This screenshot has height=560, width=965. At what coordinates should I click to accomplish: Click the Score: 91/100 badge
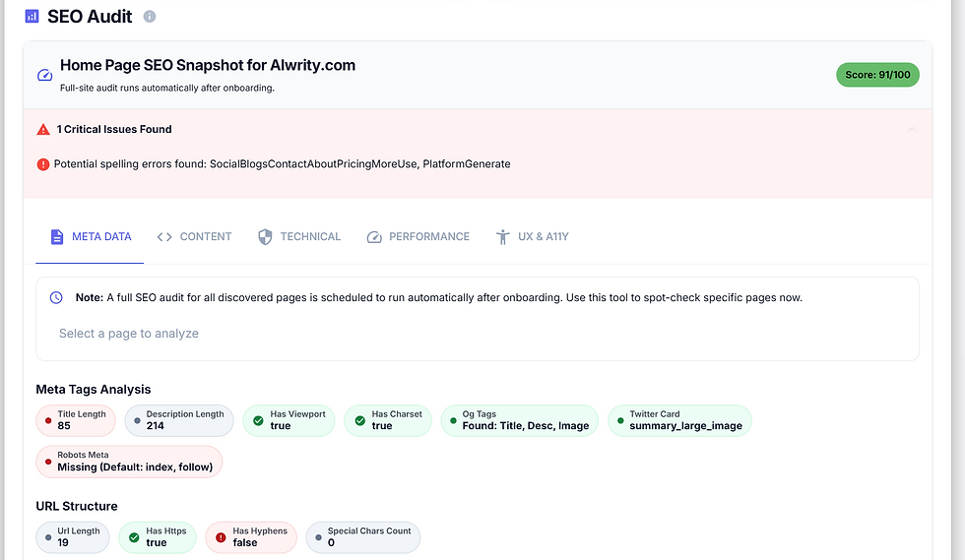point(877,75)
